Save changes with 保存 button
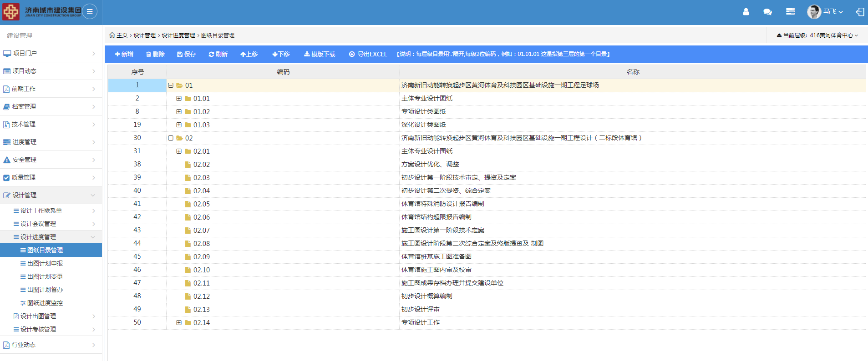Image resolution: width=868 pixels, height=361 pixels. tap(187, 54)
